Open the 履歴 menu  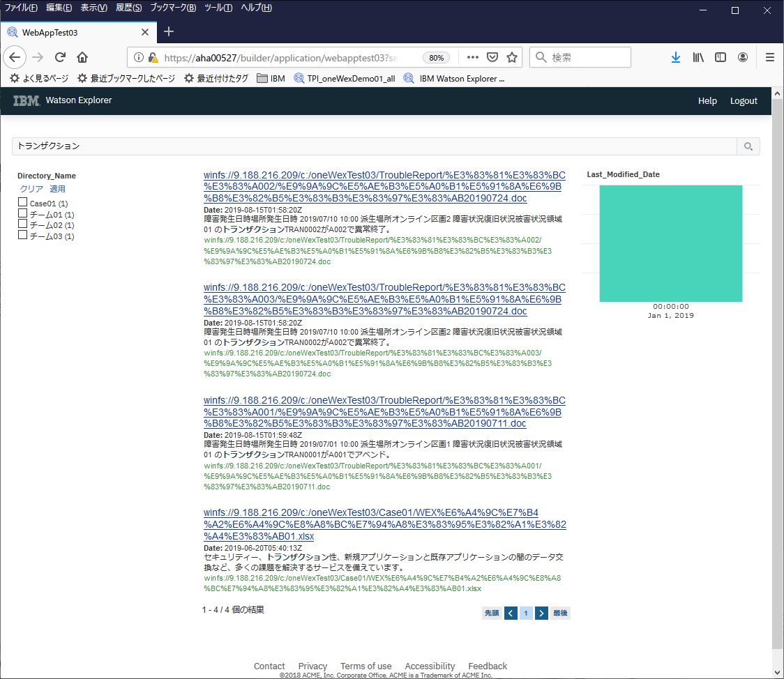129,8
